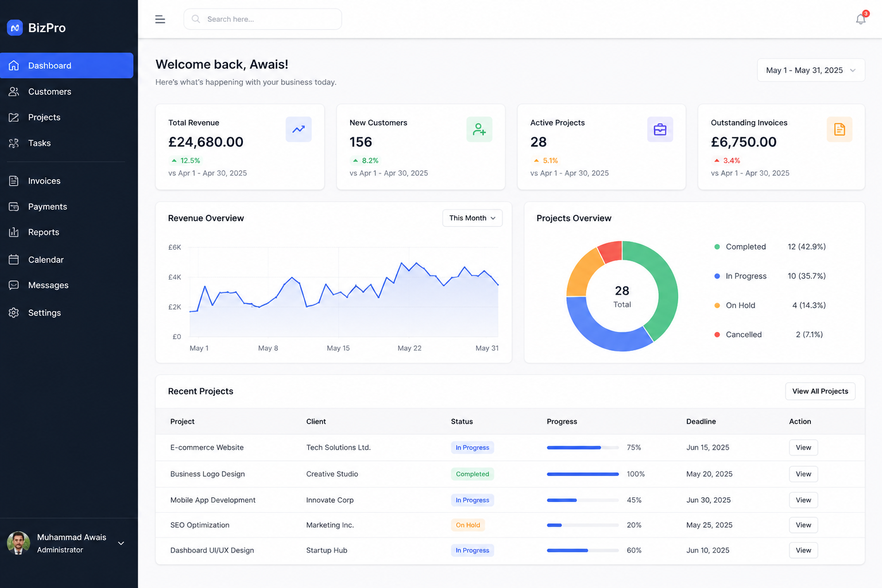Viewport: 882px width, 588px height.
Task: Click the Deadline column header
Action: (x=701, y=421)
